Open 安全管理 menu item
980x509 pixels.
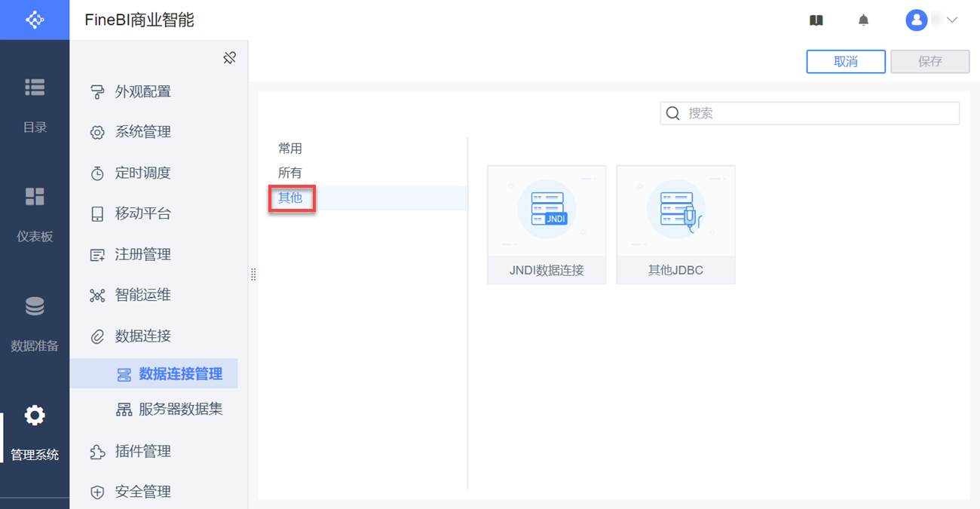tap(154, 492)
